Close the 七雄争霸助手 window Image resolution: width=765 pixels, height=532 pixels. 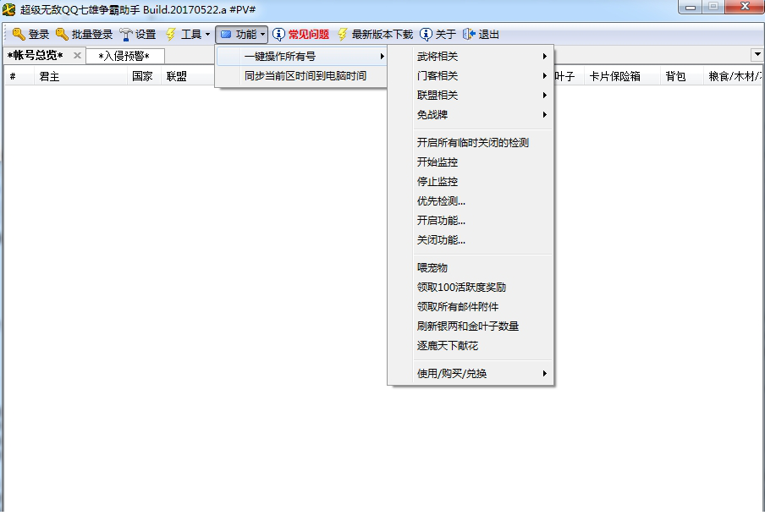point(745,7)
